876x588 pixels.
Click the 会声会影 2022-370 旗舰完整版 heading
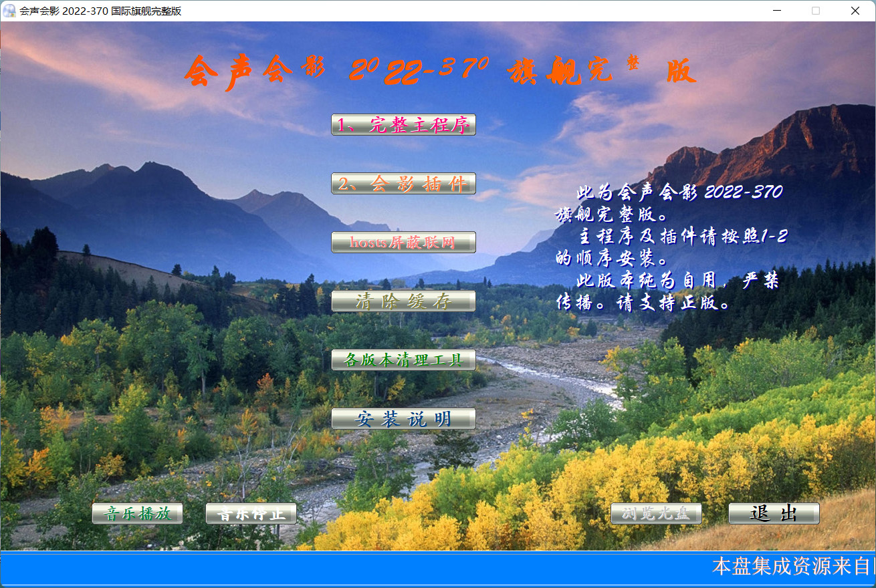point(440,72)
